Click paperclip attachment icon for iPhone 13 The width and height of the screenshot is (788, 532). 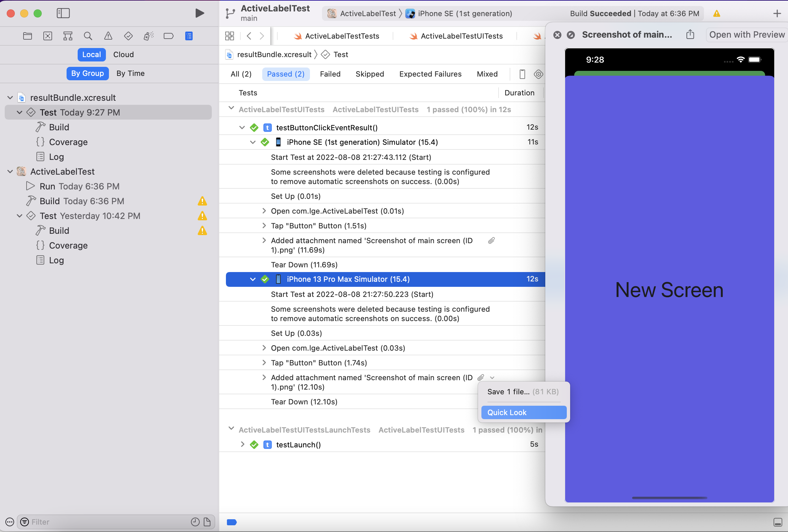[x=480, y=378]
